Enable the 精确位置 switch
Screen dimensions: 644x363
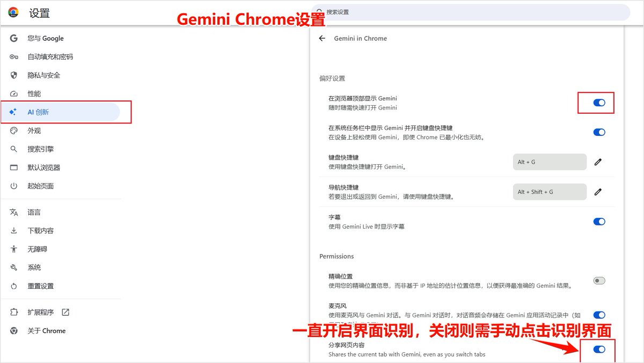[599, 280]
